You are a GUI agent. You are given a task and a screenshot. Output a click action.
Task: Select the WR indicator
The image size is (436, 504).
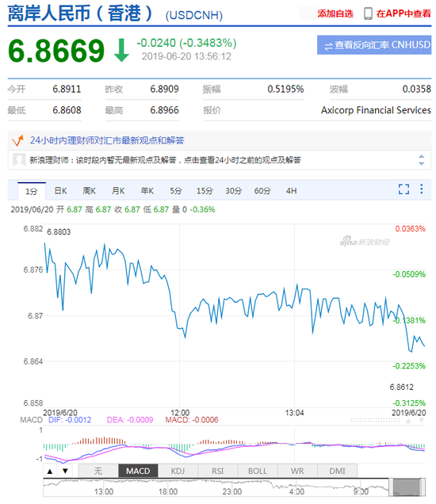(297, 472)
